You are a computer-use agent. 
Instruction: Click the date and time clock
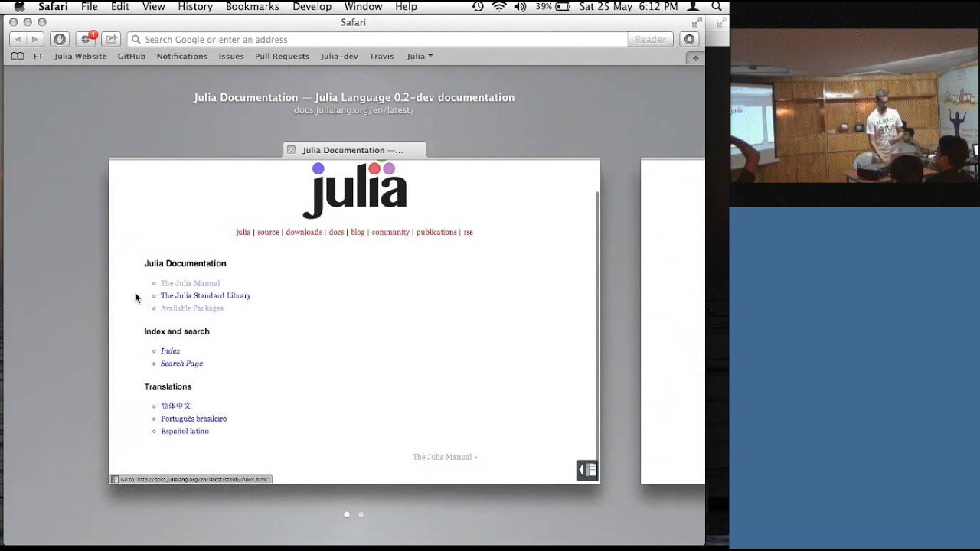pos(629,6)
